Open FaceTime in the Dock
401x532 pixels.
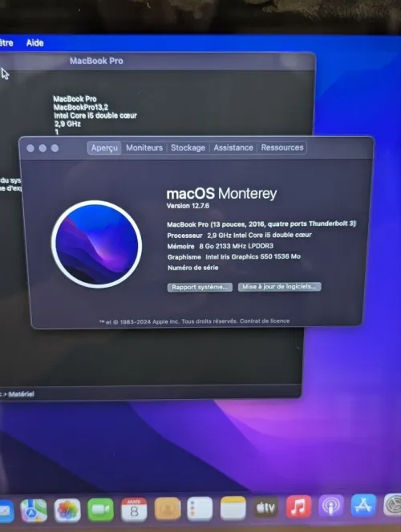coord(100,510)
